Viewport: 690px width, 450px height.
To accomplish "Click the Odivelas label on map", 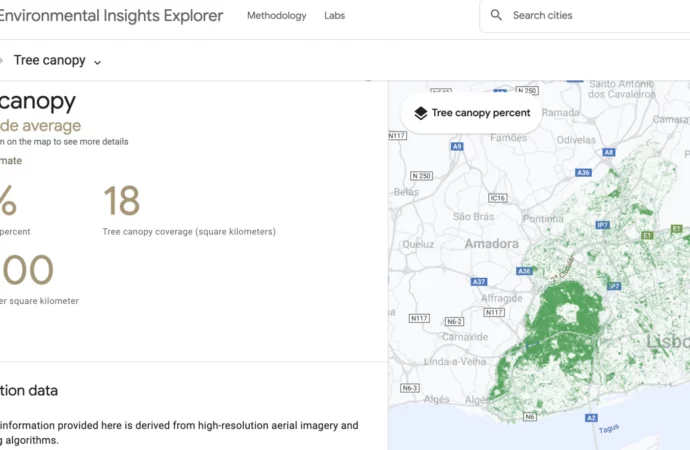I will [576, 140].
